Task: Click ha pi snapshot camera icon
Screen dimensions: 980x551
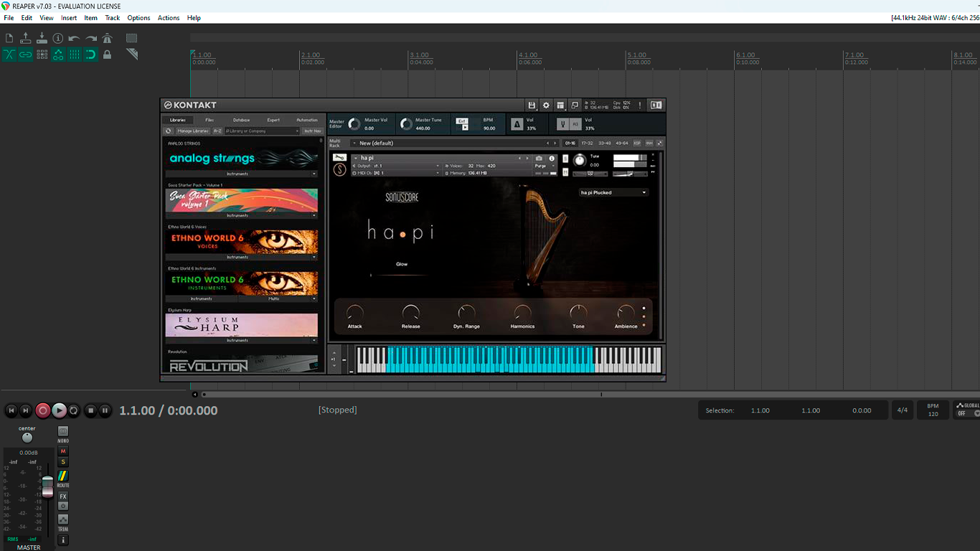Action: [x=540, y=158]
